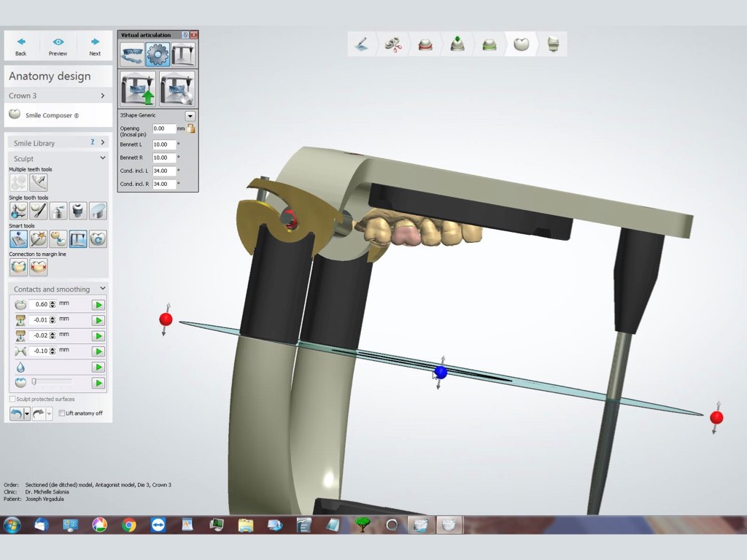747x560 pixels.
Task: Collapse the Contacts and smoothing panel
Action: click(103, 289)
